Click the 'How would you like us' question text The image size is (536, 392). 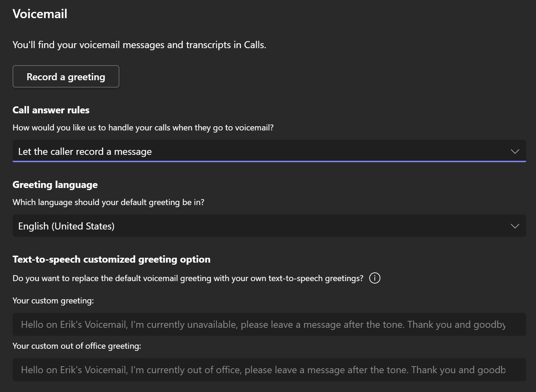pyautogui.click(x=143, y=128)
